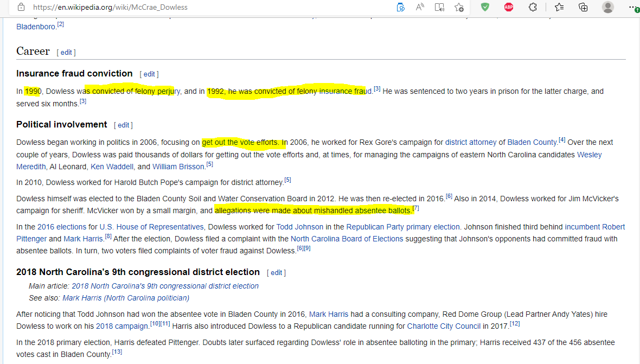Jump to citation [4] after Bladen County
The image size is (640, 364).
tap(562, 139)
